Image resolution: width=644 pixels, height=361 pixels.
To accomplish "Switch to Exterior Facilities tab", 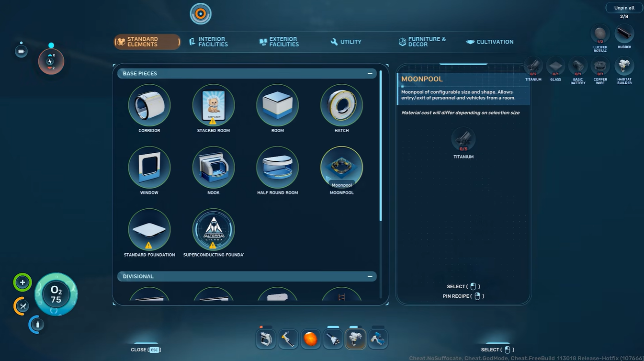I will point(279,42).
